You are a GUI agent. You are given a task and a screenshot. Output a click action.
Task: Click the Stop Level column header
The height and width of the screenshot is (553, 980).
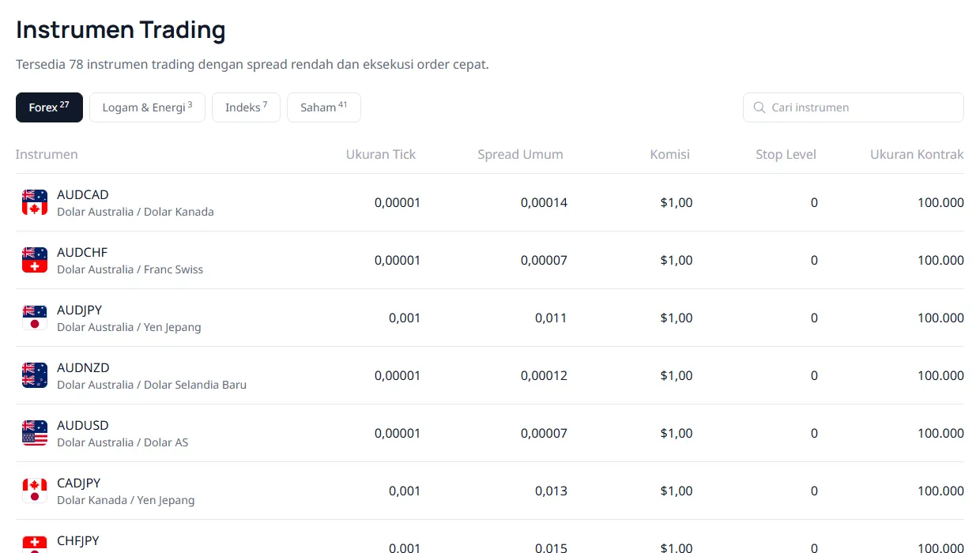tap(786, 154)
